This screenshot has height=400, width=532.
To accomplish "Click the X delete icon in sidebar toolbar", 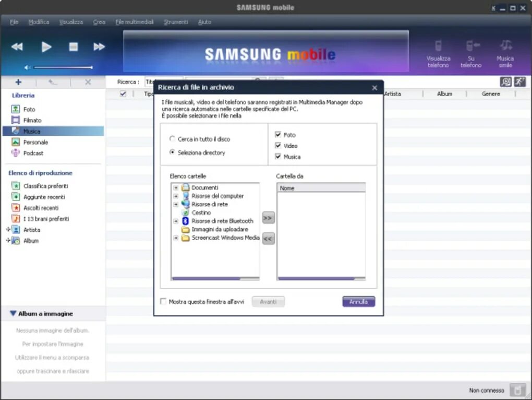I will click(88, 82).
